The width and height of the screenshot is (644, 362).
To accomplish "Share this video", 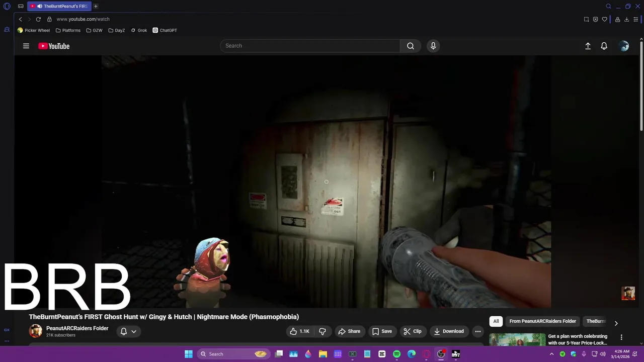I will tap(349, 331).
